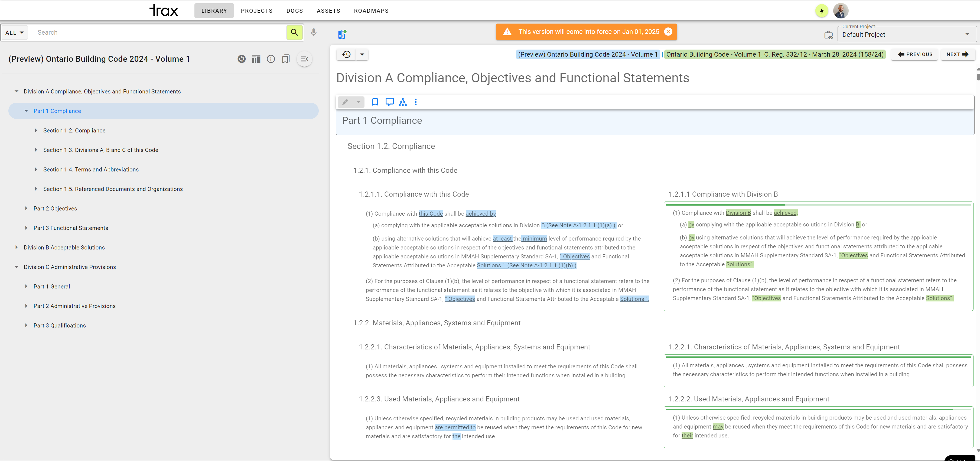
Task: Click the NEXT navigation button
Action: point(958,54)
